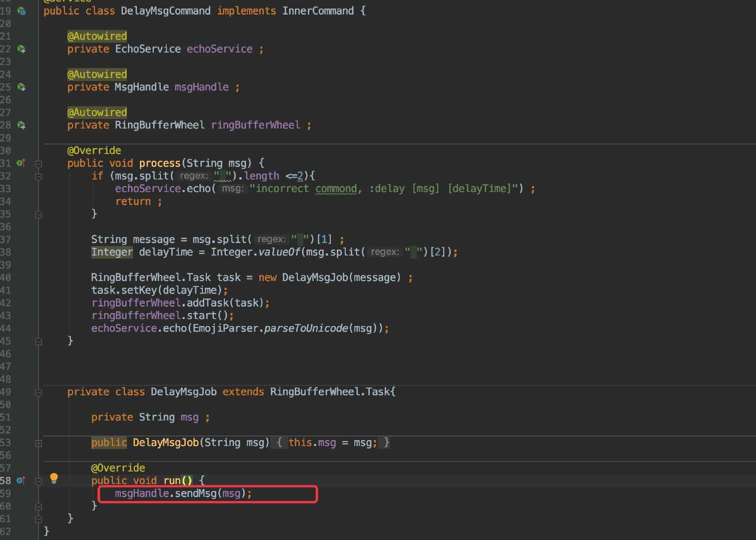
Task: Click the @Autowired annotation above msgHandle
Action: [x=97, y=74]
